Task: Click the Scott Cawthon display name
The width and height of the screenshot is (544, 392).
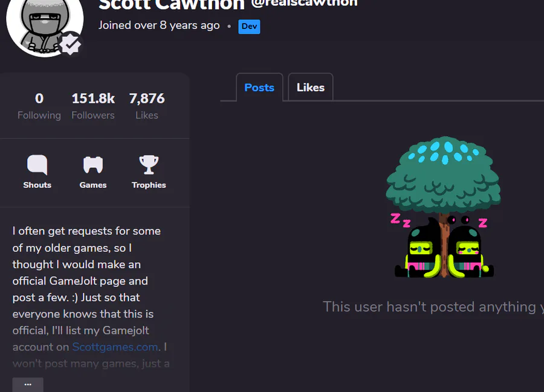Action: point(172,5)
